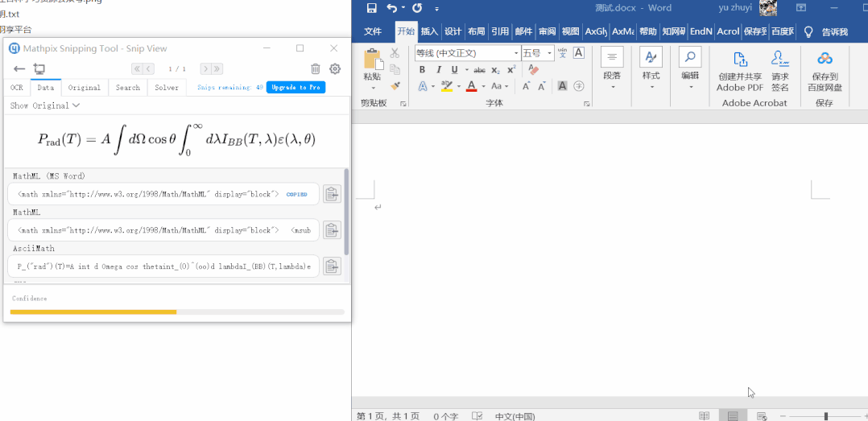
Task: Clear all formatting eraser icon
Action: [x=533, y=69]
